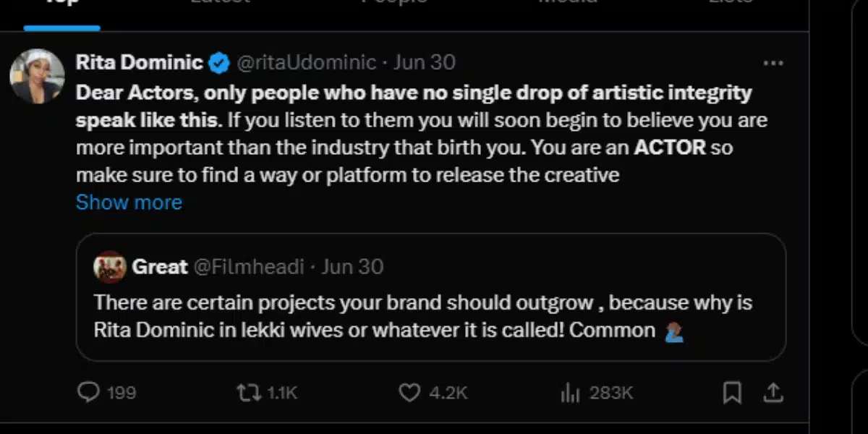Click the share tweet icon
The image size is (868, 434).
[773, 392]
